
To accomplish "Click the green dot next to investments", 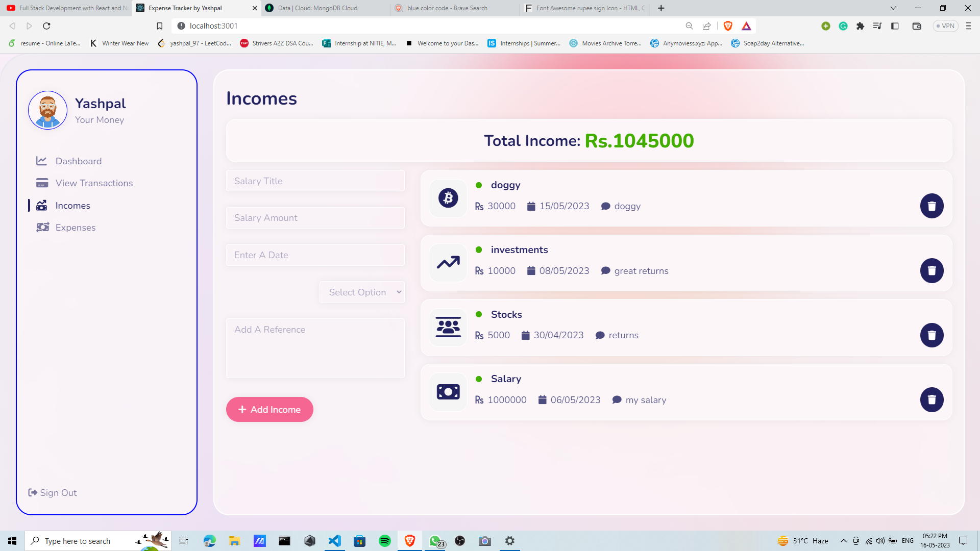I will tap(479, 249).
